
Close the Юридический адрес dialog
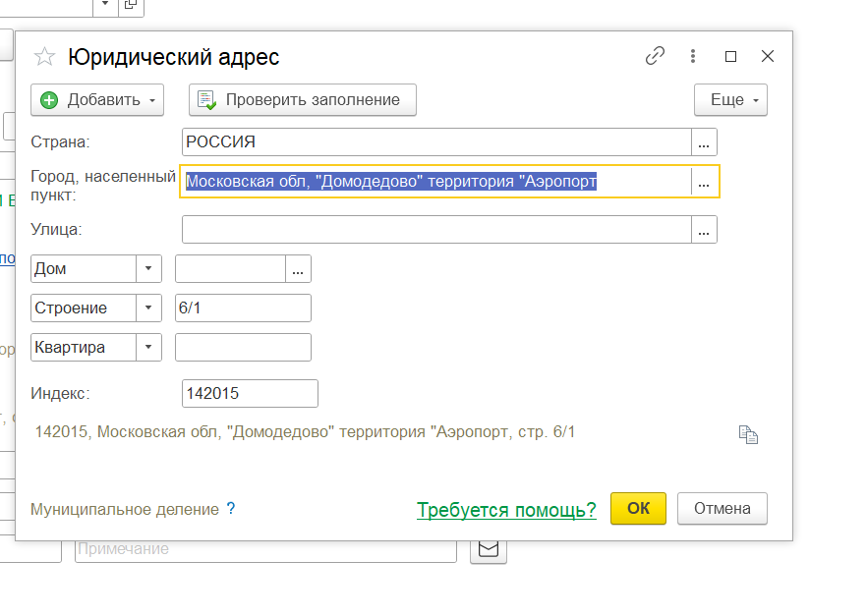pyautogui.click(x=768, y=56)
